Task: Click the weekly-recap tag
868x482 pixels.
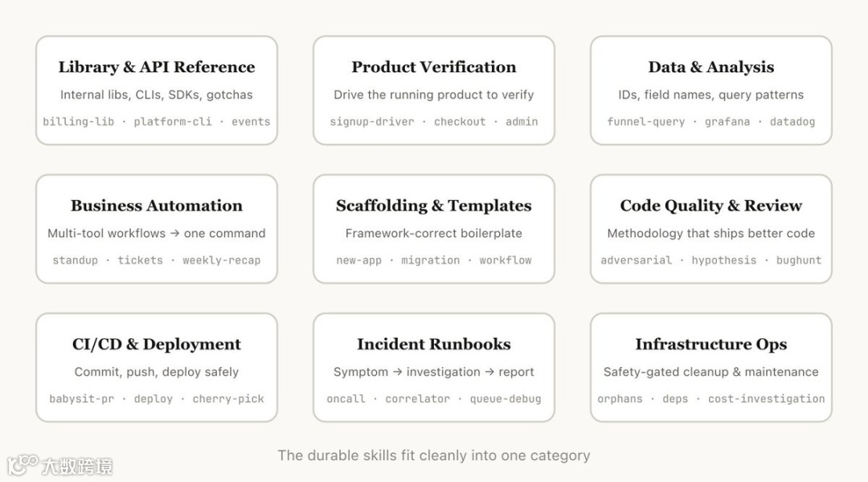Action: point(222,260)
